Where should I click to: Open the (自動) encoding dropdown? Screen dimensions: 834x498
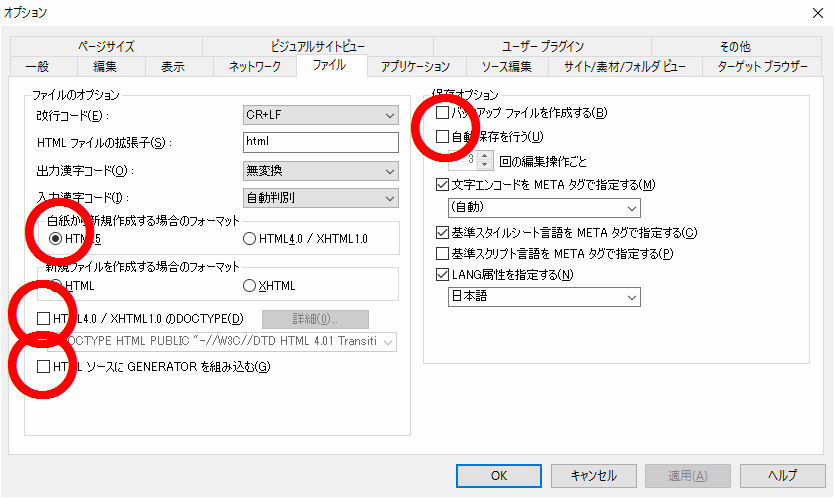[543, 208]
